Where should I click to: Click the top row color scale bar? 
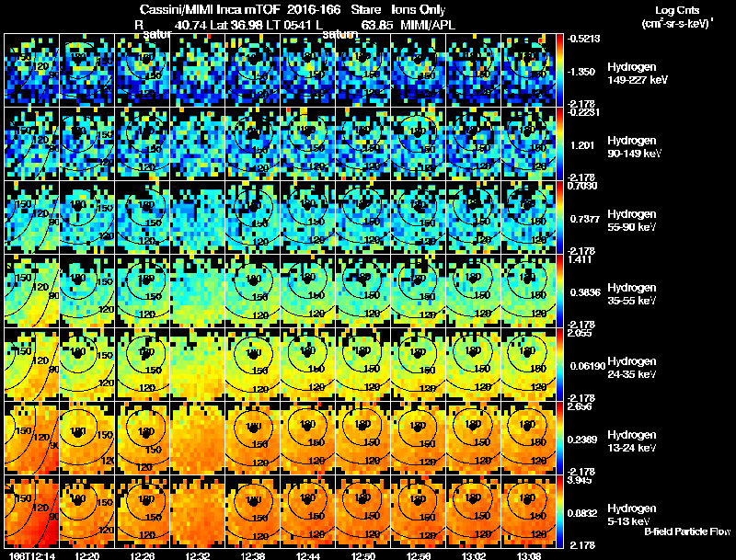point(559,70)
